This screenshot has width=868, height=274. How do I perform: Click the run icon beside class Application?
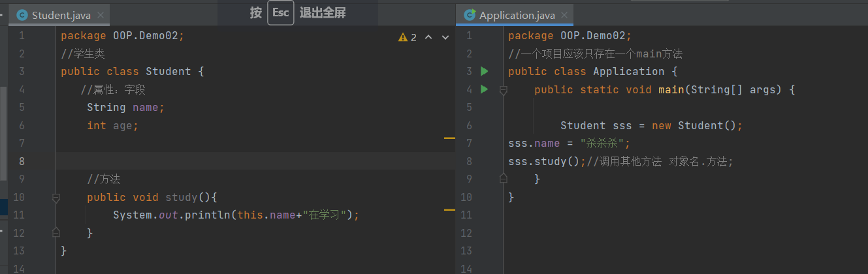coord(484,71)
